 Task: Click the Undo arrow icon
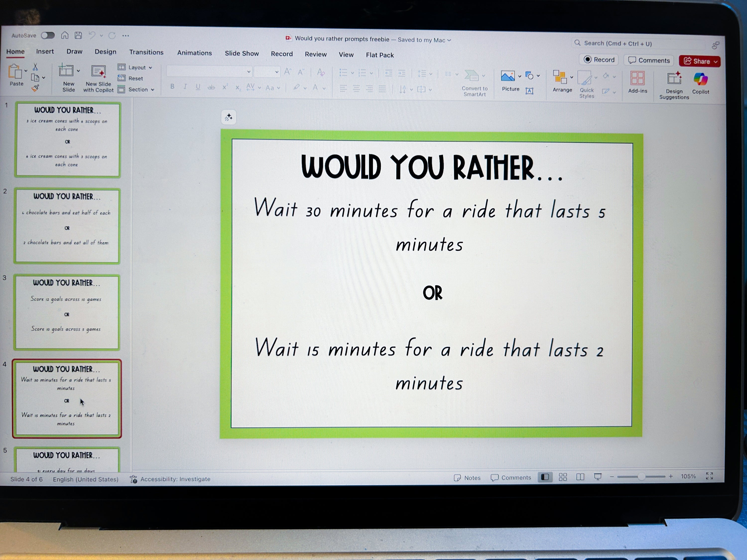click(92, 35)
